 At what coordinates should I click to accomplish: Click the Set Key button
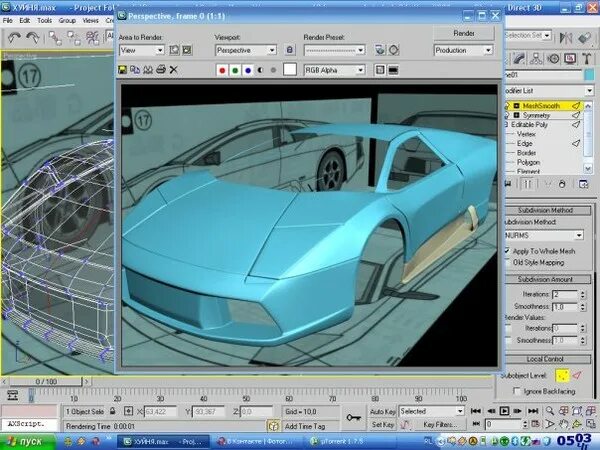pos(382,424)
